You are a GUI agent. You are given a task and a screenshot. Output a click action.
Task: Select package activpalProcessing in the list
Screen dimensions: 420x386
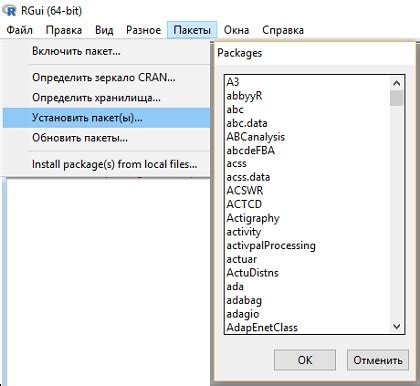coord(307,245)
